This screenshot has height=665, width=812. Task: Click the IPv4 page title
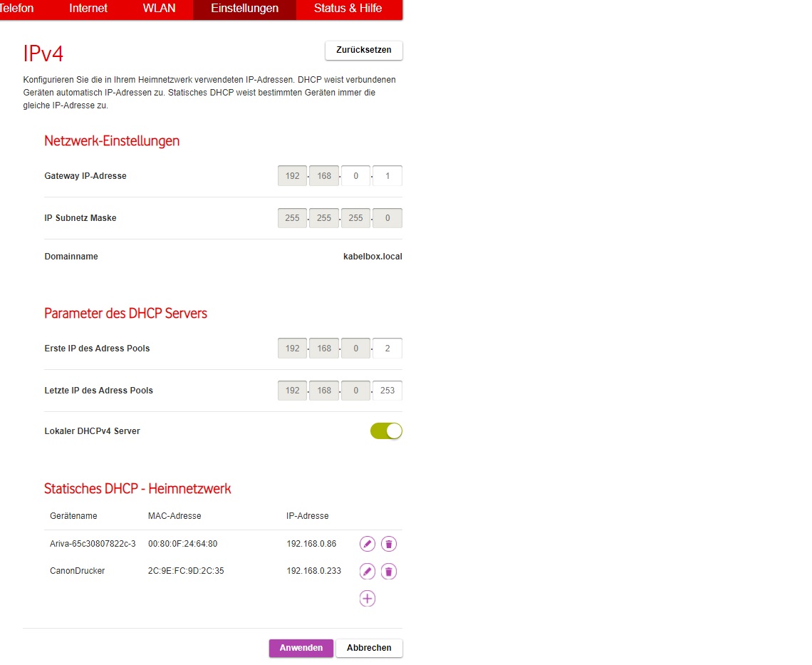tap(43, 53)
